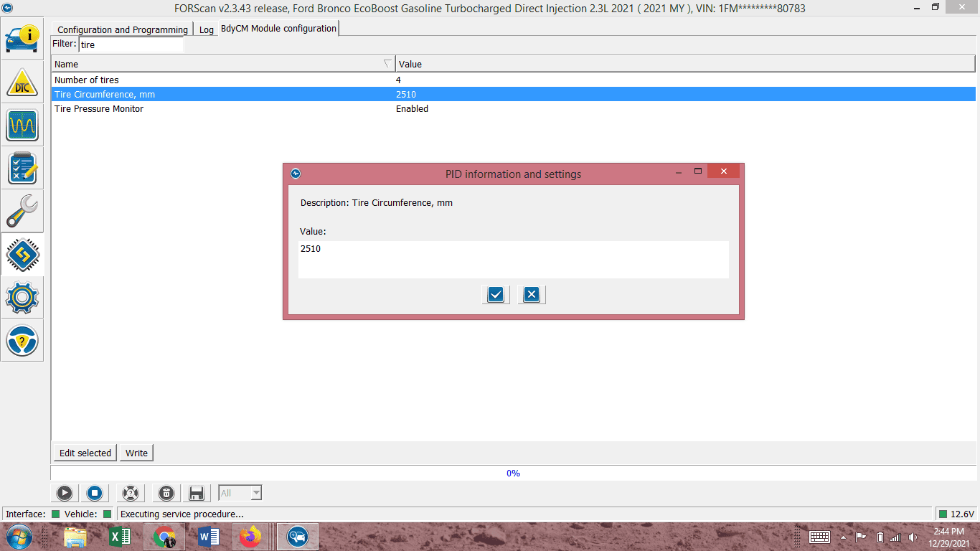
Task: Click the Value column header
Action: (685, 64)
